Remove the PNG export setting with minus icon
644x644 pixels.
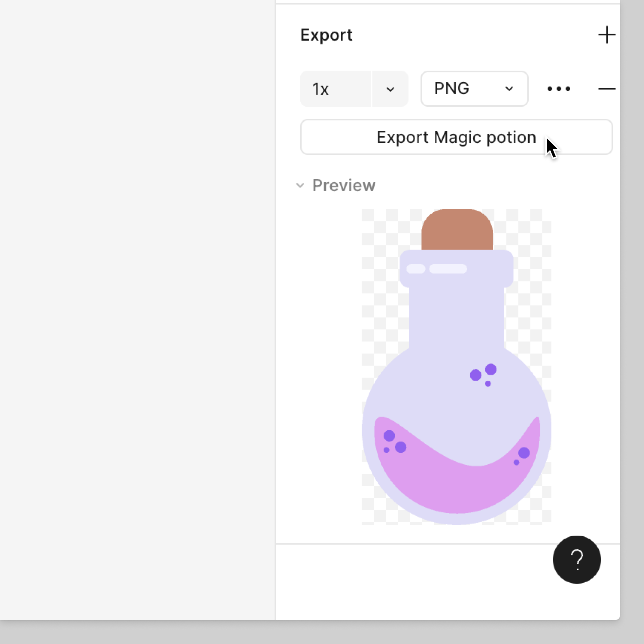click(x=606, y=89)
